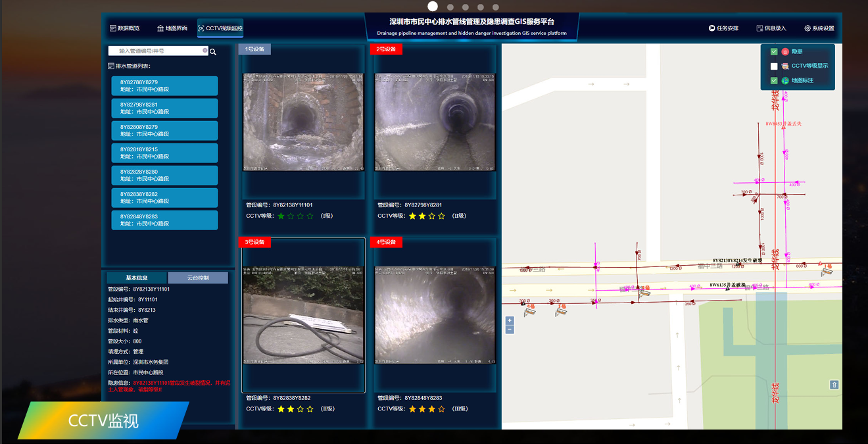The width and height of the screenshot is (868, 444).
Task: Open 系统设置 system settings
Action: pyautogui.click(x=819, y=28)
